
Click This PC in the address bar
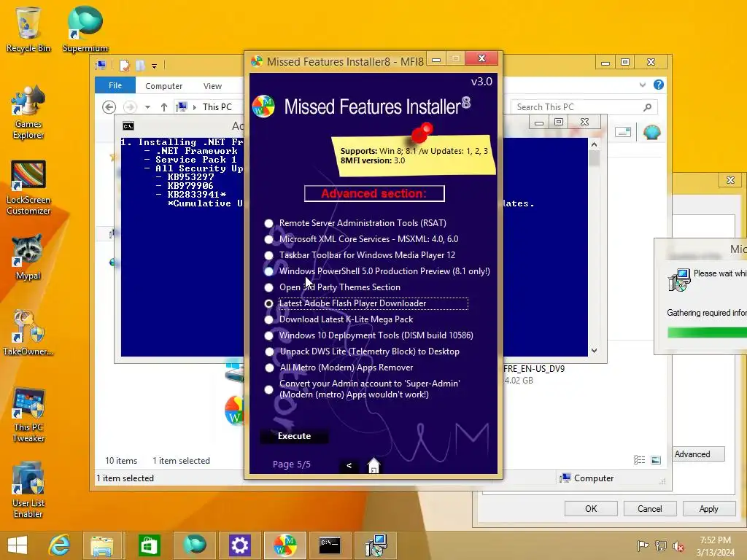click(217, 107)
